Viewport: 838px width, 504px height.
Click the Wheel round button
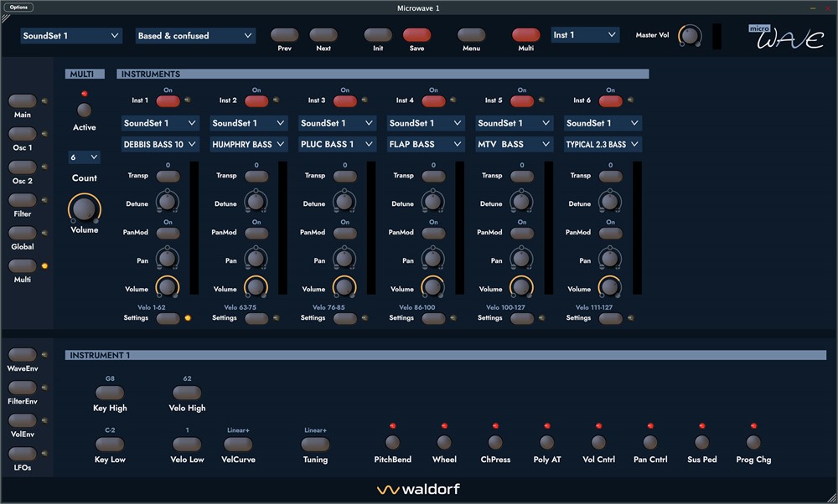click(x=444, y=442)
